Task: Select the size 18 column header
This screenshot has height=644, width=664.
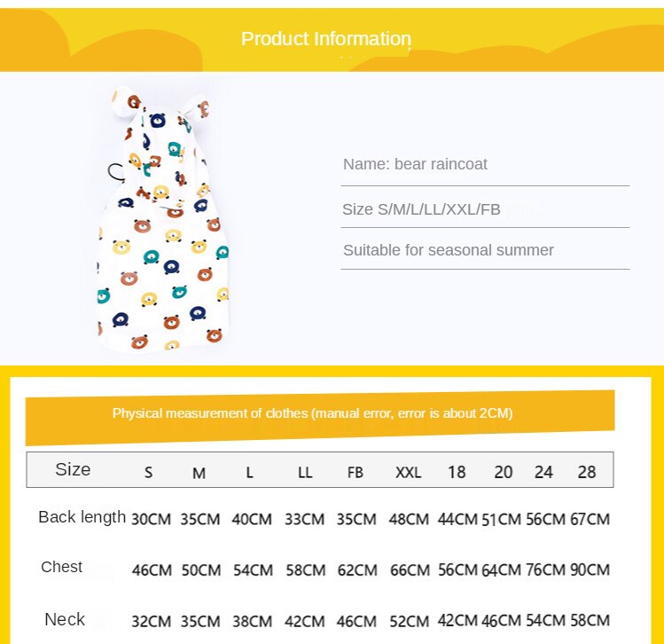Action: tap(457, 472)
